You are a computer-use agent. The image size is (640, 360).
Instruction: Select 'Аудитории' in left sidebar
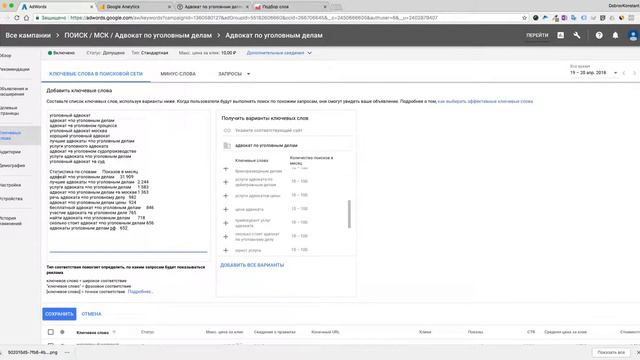tap(10, 152)
